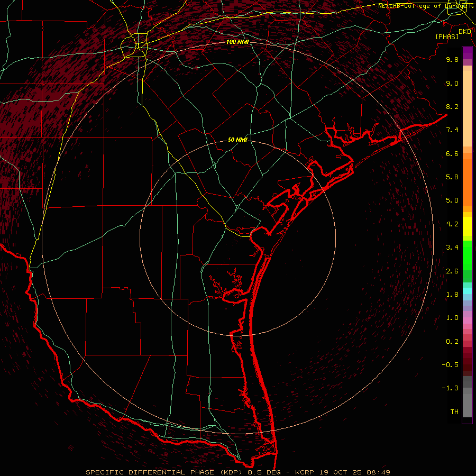Image resolution: width=476 pixels, height=476 pixels.
Task: Click the 5.0 value on color scale
Action: tap(452, 200)
